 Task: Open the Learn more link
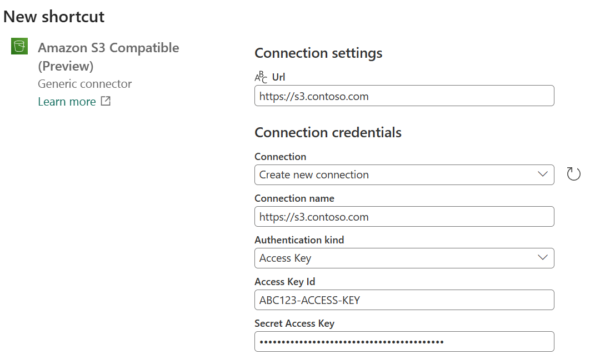pyautogui.click(x=67, y=102)
